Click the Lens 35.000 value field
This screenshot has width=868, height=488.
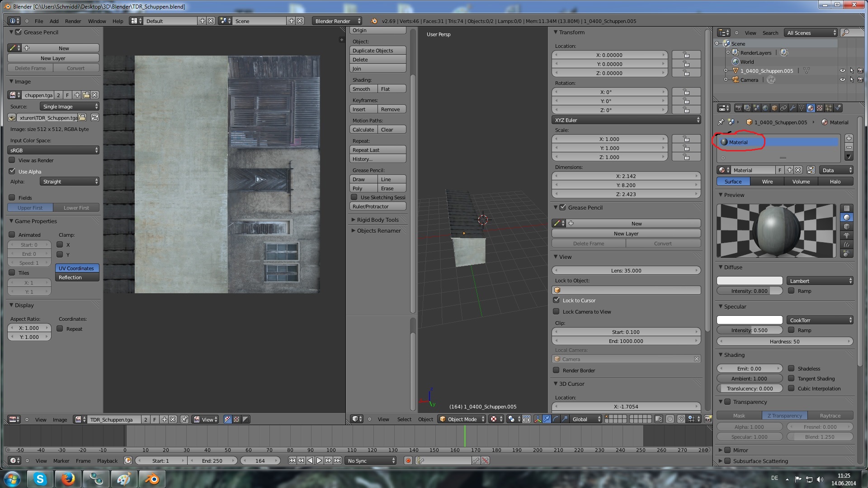(x=626, y=270)
